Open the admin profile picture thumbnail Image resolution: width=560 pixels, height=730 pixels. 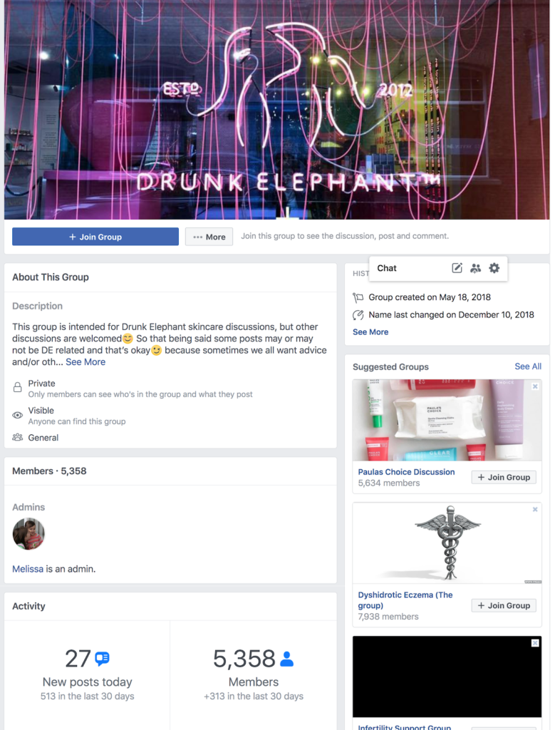pyautogui.click(x=28, y=534)
